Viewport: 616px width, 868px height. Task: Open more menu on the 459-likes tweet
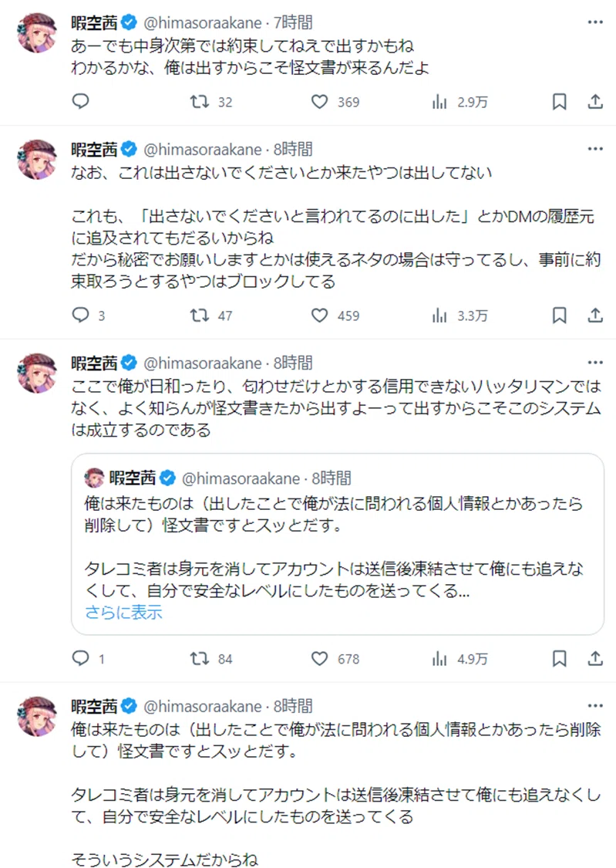[595, 149]
